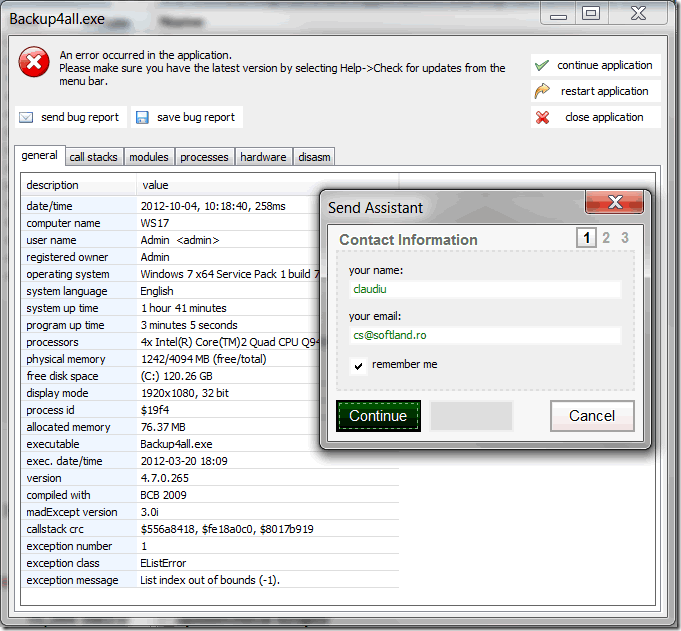Image resolution: width=681 pixels, height=631 pixels.
Task: Select the callstack crc value
Action: [x=227, y=529]
